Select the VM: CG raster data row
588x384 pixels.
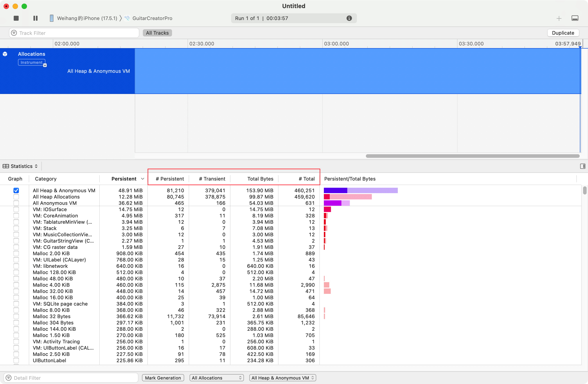click(290, 247)
